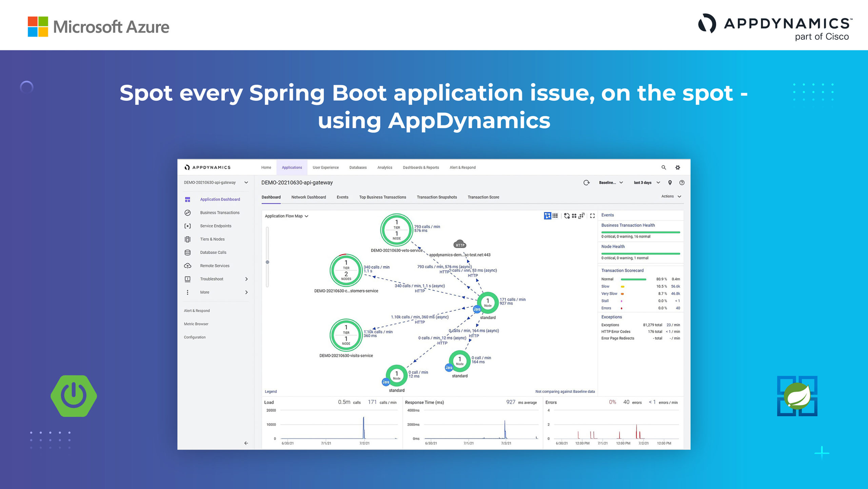Click the Database Calls cylinder icon
This screenshot has width=868, height=489.
[188, 252]
